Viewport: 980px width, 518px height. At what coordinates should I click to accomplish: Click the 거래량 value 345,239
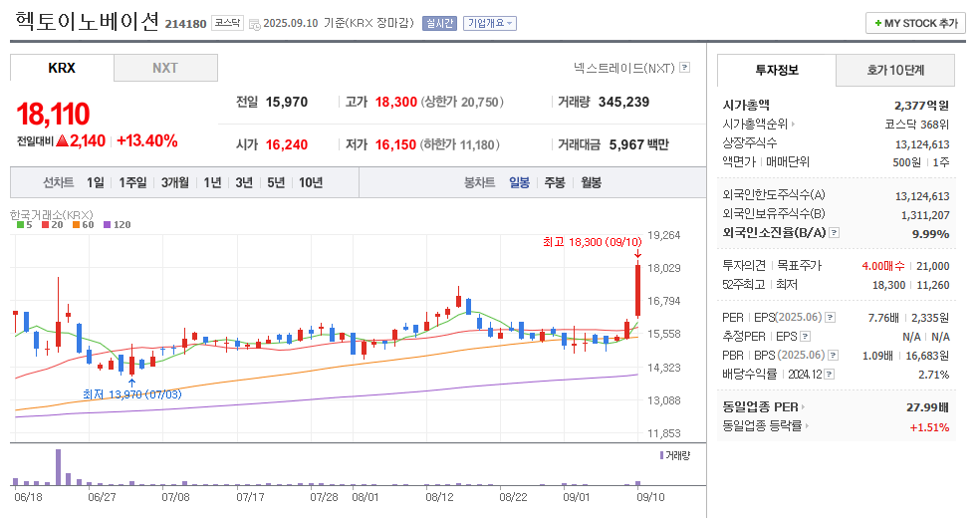623,102
